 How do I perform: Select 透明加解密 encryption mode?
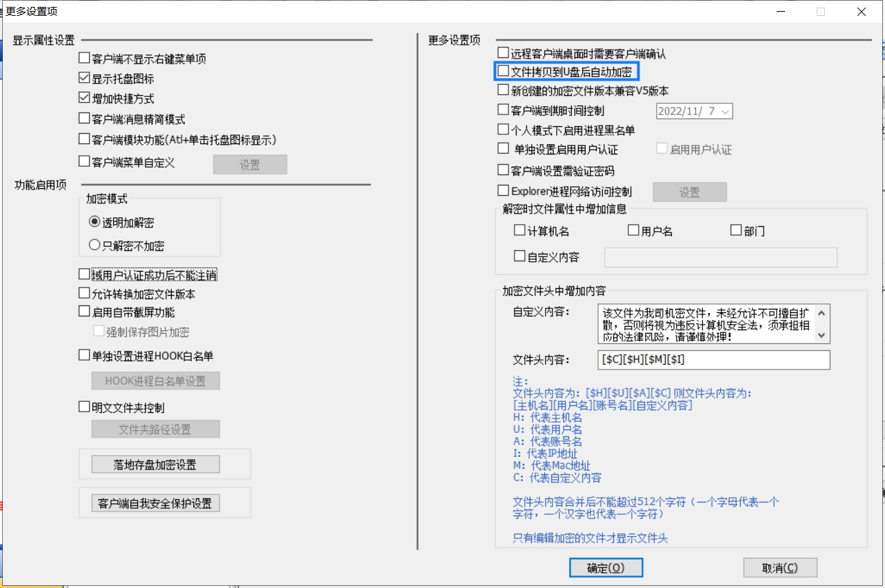tap(95, 222)
